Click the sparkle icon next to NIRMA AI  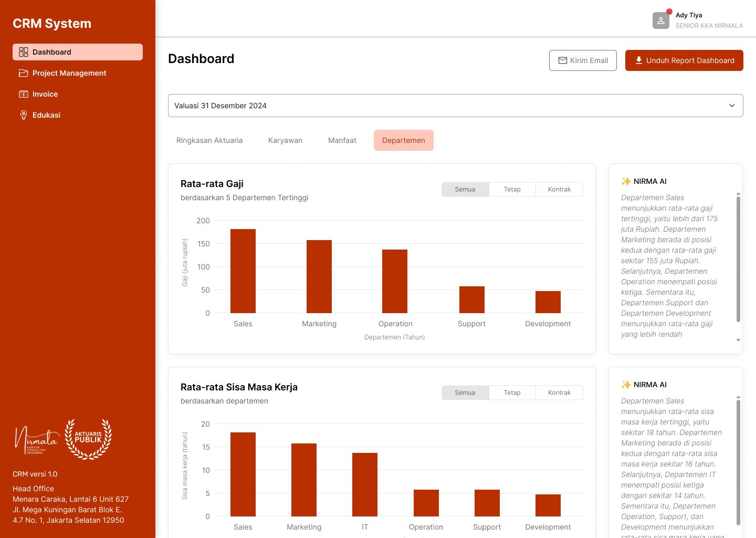(626, 181)
